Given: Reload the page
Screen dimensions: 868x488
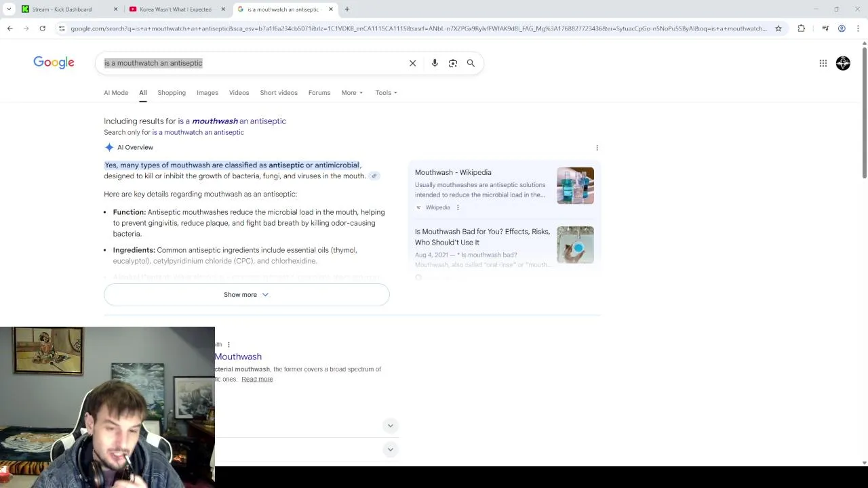Looking at the screenshot, I should [x=42, y=28].
